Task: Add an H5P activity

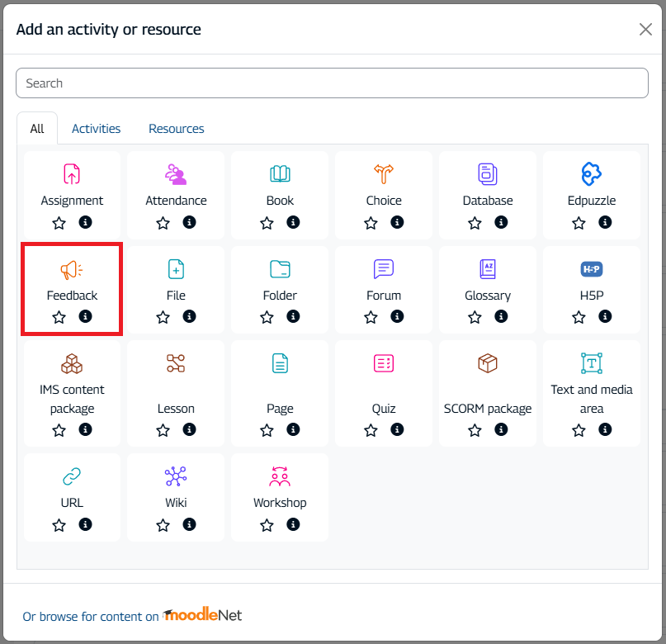Action: point(591,269)
